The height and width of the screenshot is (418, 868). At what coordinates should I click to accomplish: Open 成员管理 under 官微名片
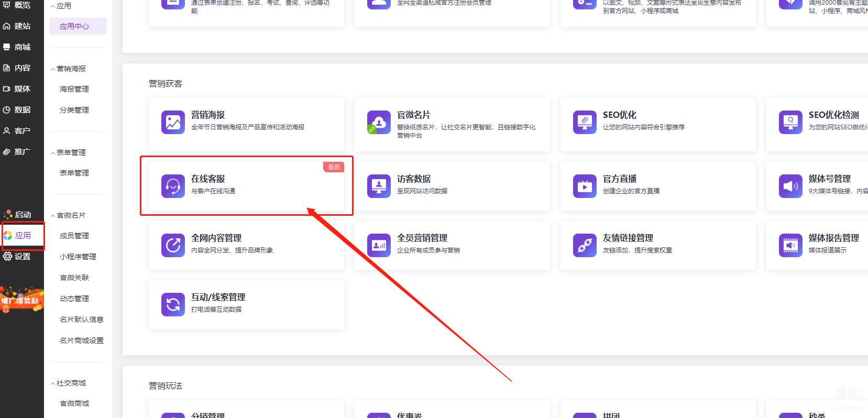click(74, 236)
